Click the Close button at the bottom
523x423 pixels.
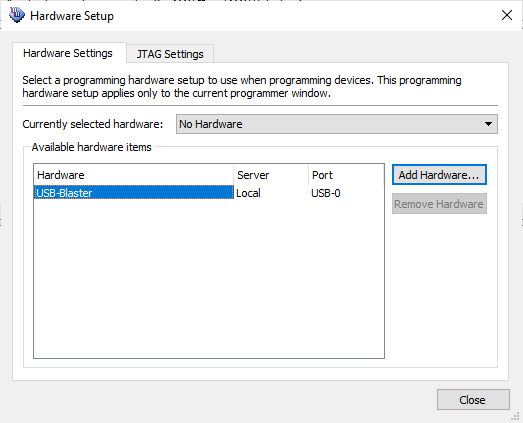coord(473,400)
